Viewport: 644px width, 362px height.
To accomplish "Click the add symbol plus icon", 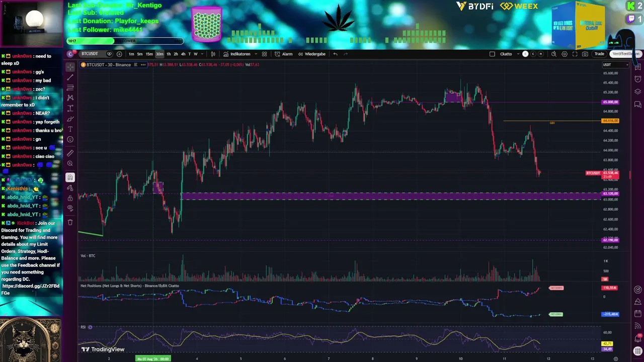I will [119, 54].
